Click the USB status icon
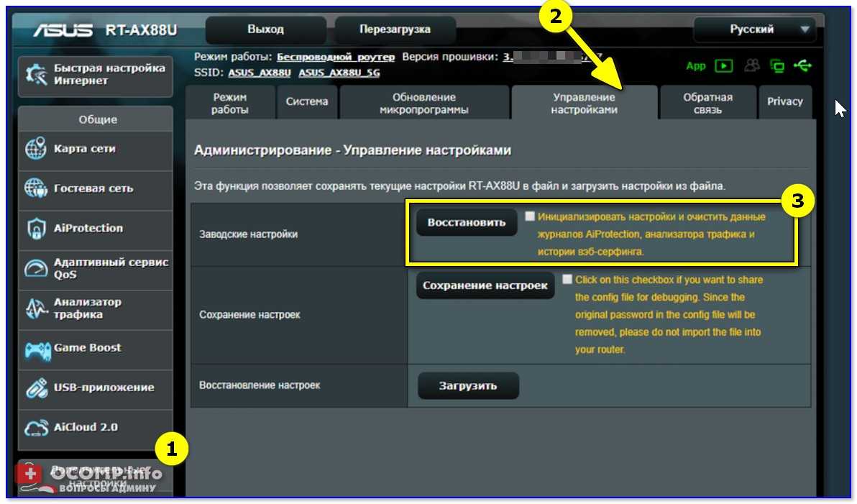 click(x=802, y=65)
